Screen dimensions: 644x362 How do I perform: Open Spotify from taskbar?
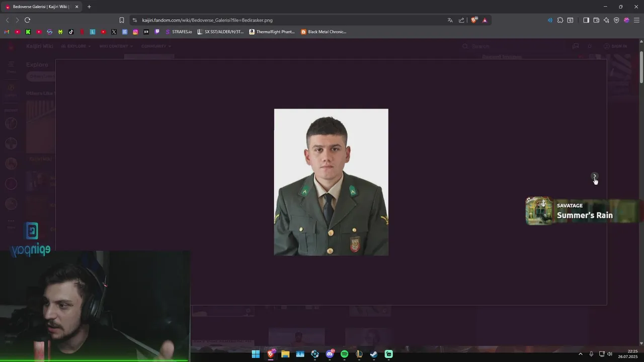[x=344, y=354]
